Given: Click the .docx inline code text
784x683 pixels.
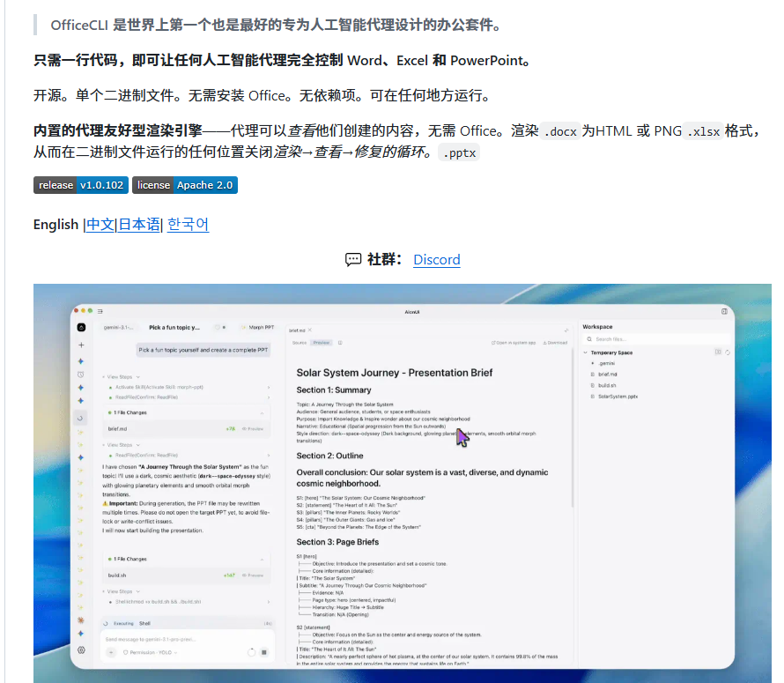Looking at the screenshot, I should pyautogui.click(x=560, y=131).
